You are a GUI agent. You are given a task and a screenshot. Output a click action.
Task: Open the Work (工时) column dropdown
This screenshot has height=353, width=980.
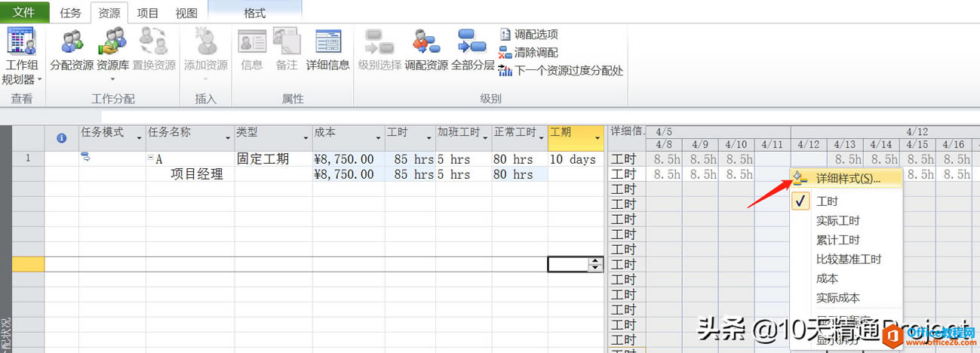pyautogui.click(x=429, y=138)
